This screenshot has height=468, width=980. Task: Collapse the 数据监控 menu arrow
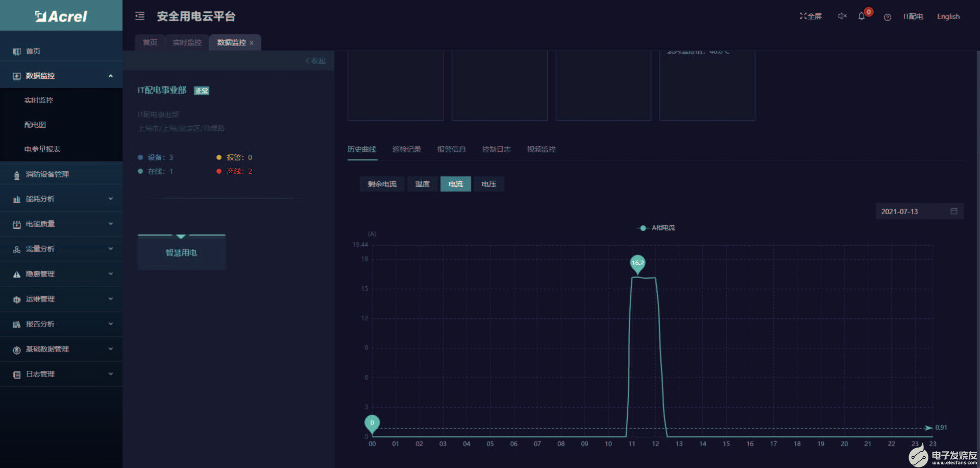pos(111,76)
